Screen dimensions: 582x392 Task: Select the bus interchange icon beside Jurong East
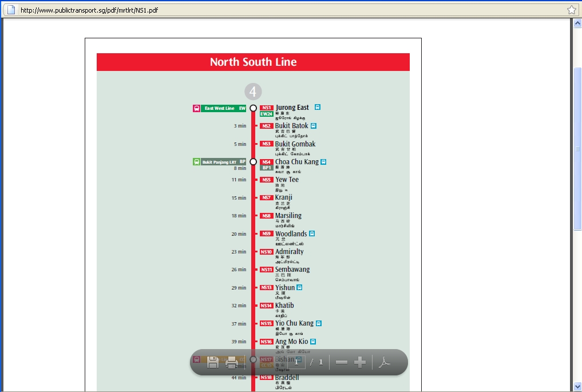(318, 107)
